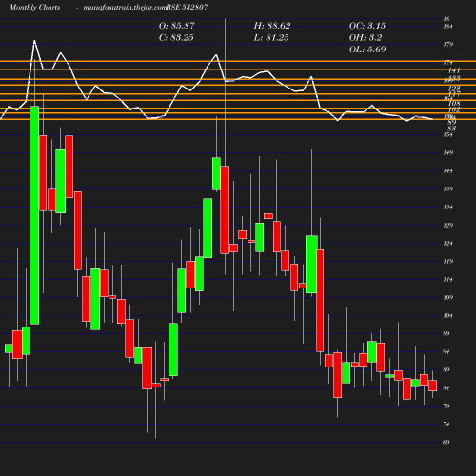This screenshot has height=476, width=476.
Task: Click the 84 price axis label
Action: pos(446,388)
